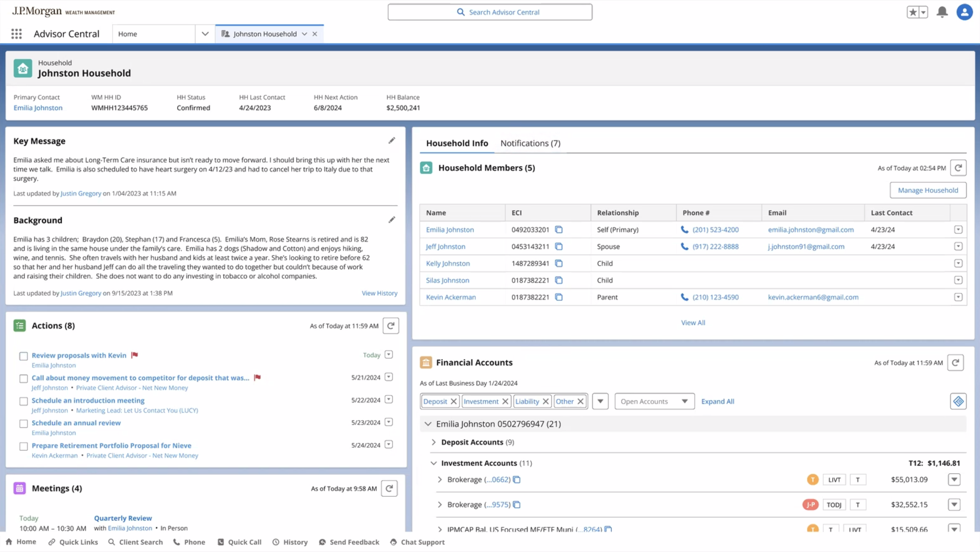Copy the Brokerage 0662 account number

click(x=516, y=480)
